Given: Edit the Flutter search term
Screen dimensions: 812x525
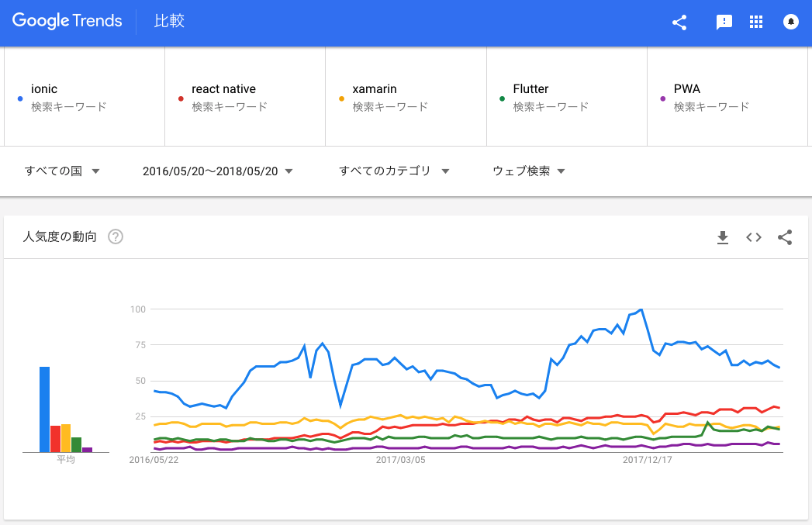Looking at the screenshot, I should click(566, 97).
